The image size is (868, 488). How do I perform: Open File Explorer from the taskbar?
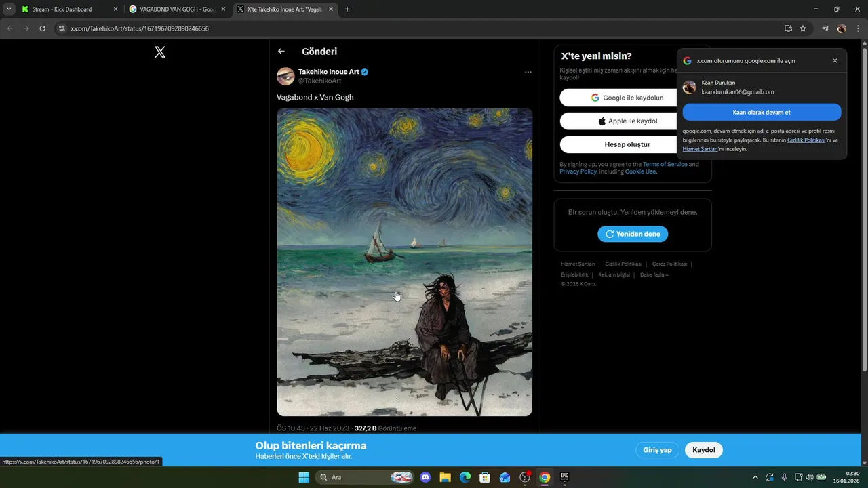pyautogui.click(x=445, y=477)
